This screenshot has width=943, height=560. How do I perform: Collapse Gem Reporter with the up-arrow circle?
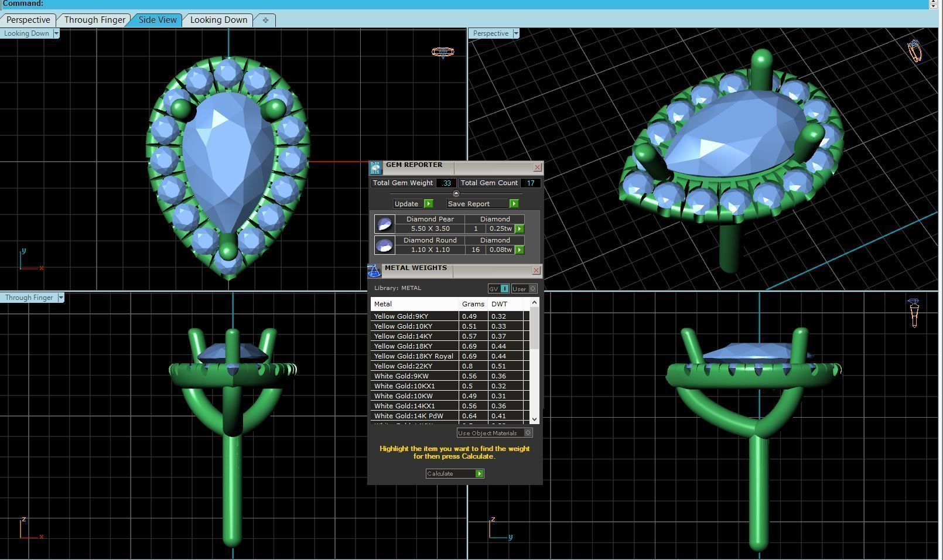(x=456, y=193)
